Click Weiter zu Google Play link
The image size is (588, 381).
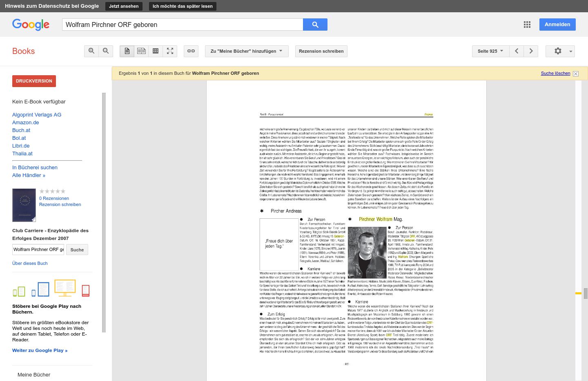[x=40, y=350]
